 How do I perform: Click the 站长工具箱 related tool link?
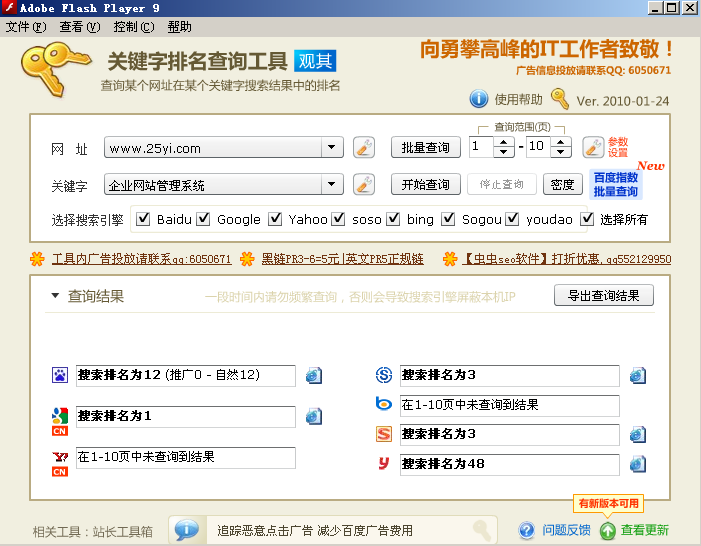point(122,532)
